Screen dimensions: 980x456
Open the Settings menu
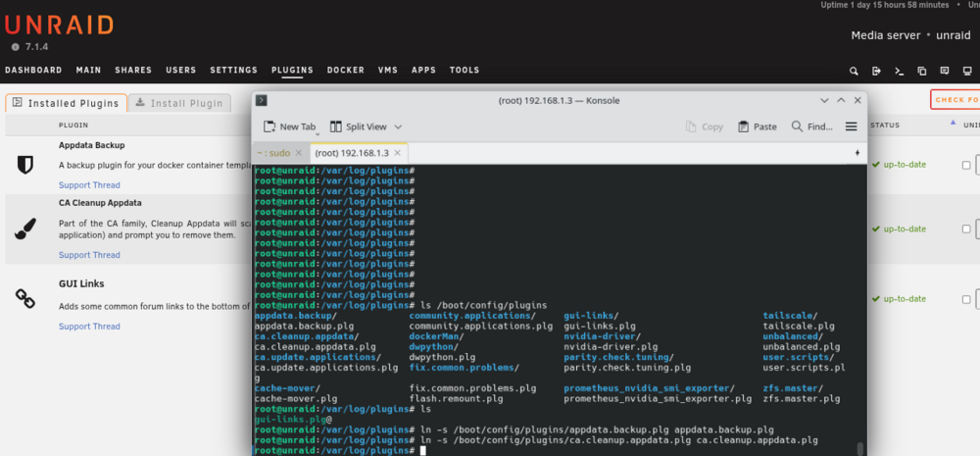click(234, 70)
